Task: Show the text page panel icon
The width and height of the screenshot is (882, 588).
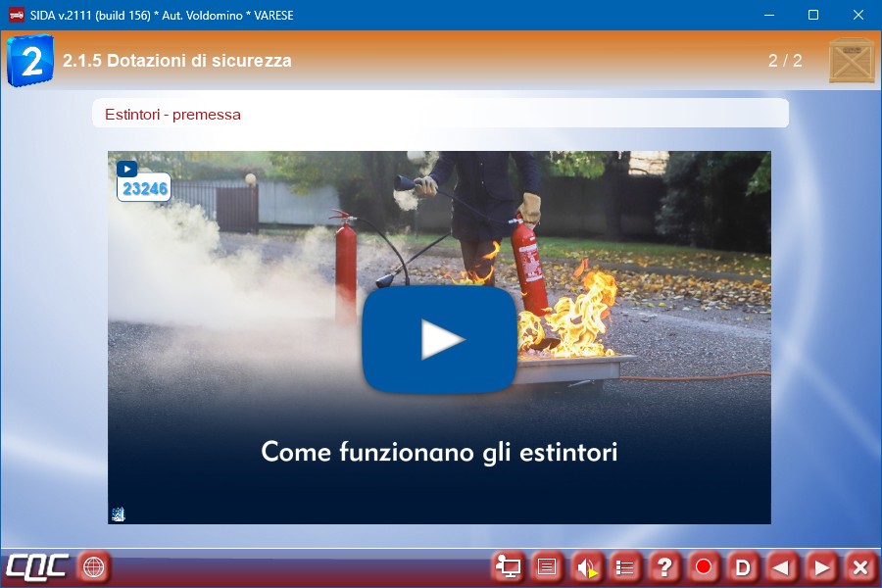Action: [547, 566]
